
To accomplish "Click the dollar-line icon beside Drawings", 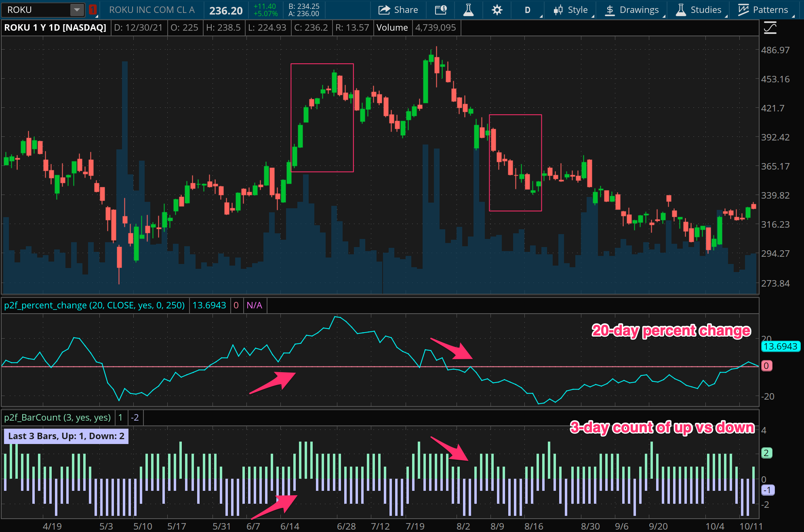I will pos(610,10).
